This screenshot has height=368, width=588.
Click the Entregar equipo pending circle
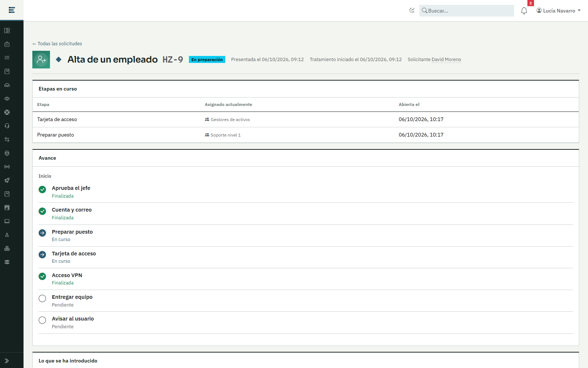(42, 298)
